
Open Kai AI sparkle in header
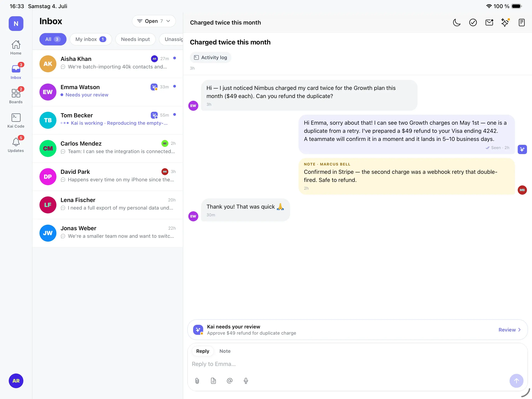click(x=505, y=23)
